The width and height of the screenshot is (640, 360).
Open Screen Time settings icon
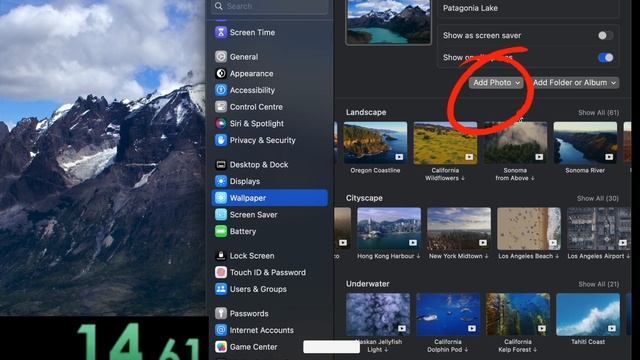point(221,32)
